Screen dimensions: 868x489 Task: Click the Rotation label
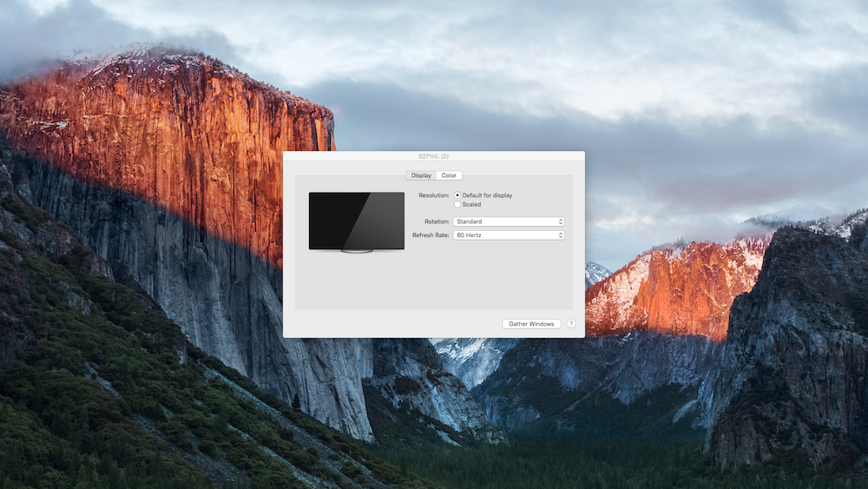(437, 221)
